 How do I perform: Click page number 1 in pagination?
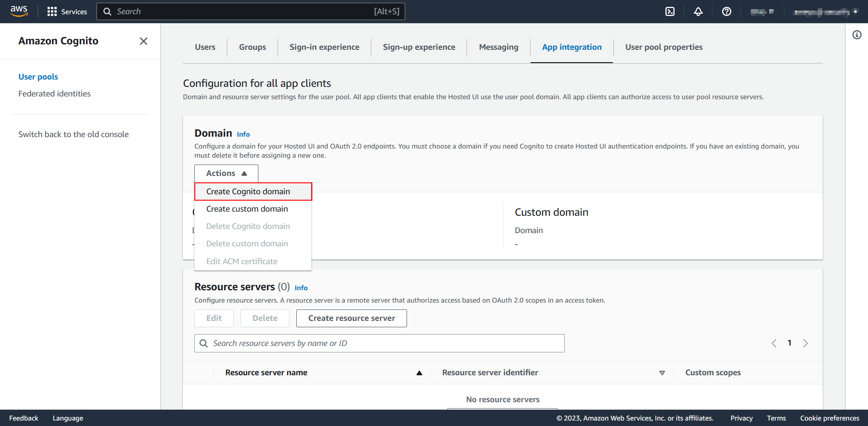coord(789,343)
